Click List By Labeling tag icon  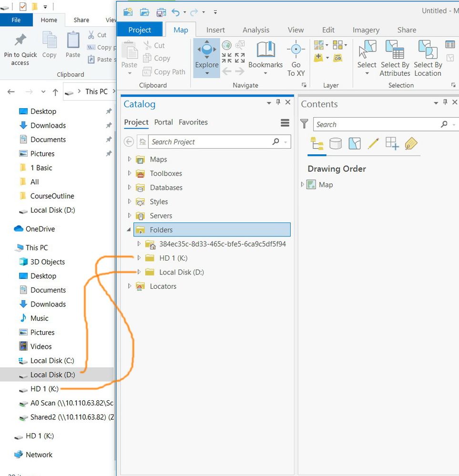[x=411, y=143]
